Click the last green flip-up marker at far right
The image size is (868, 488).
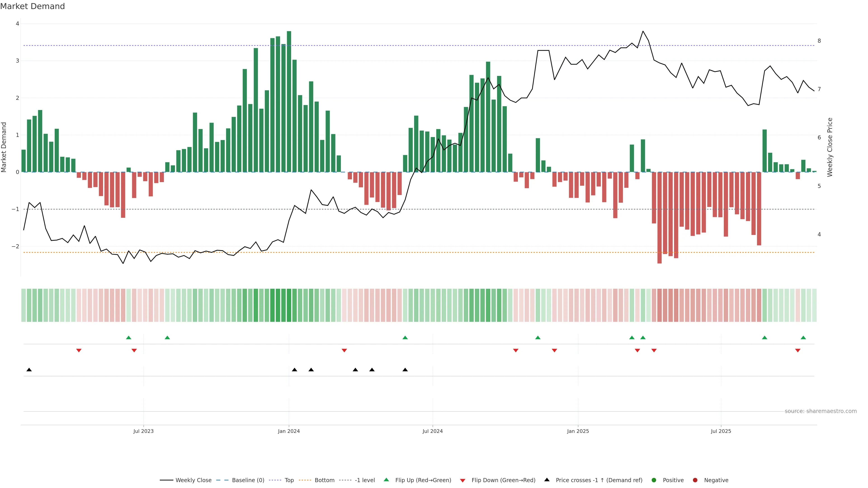pyautogui.click(x=803, y=338)
